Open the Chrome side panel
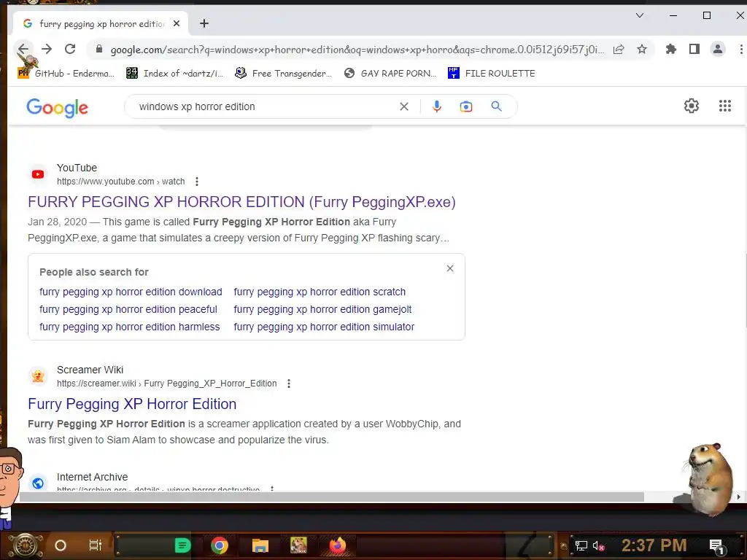Viewport: 747px width, 560px height. [x=694, y=49]
